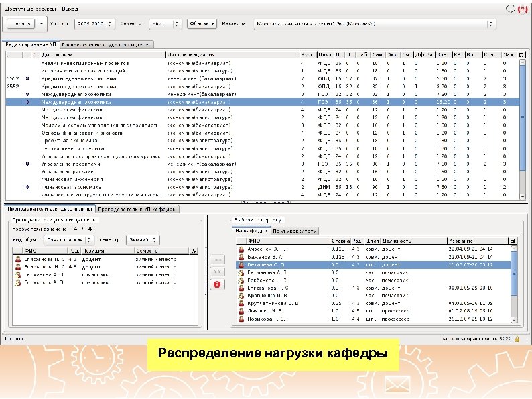
Task: Select Германова А. В. in the department staff list
Action: pos(373,272)
